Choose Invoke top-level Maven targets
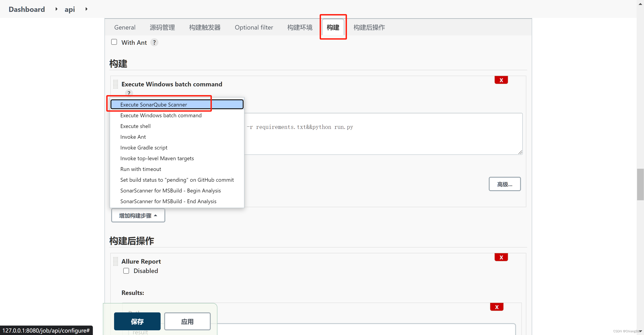644x335 pixels. tap(177, 158)
